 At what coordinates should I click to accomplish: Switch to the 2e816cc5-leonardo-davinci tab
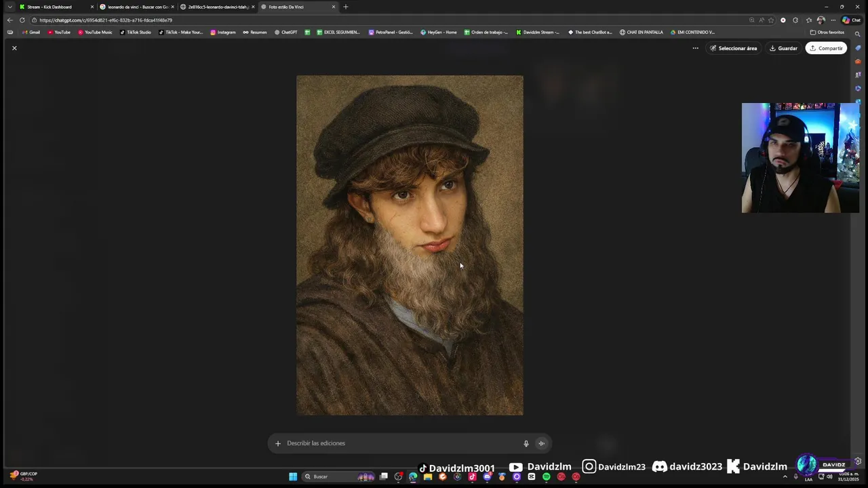pos(217,7)
